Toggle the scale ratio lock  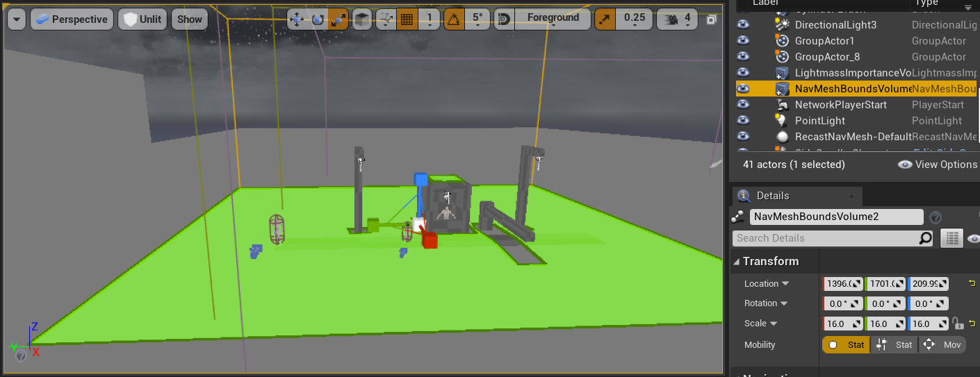(x=958, y=324)
